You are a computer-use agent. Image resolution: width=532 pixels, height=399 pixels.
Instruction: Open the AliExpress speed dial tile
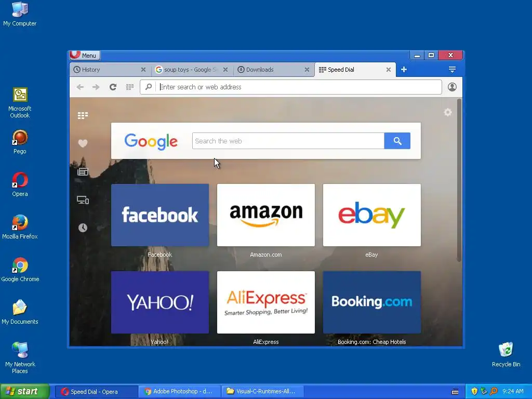[266, 302]
